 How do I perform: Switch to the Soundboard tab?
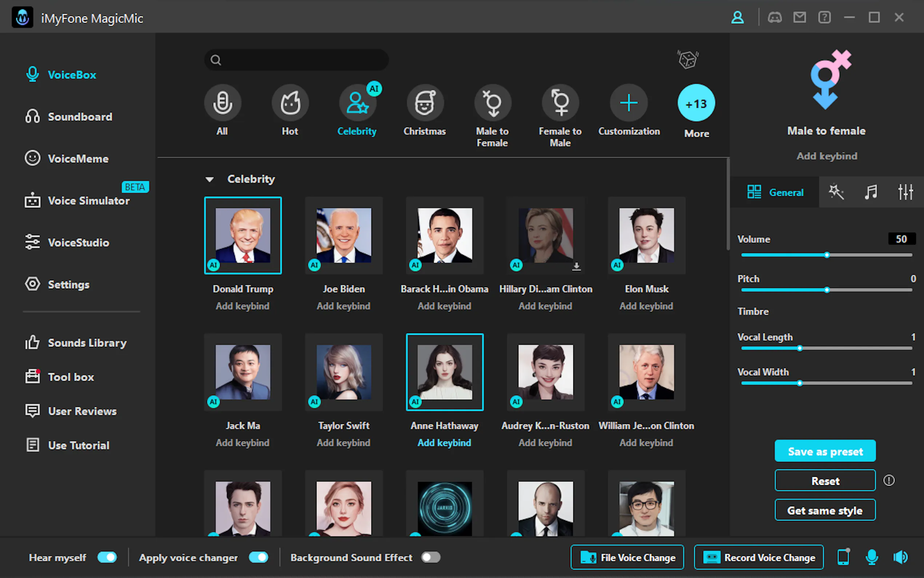[x=80, y=117]
